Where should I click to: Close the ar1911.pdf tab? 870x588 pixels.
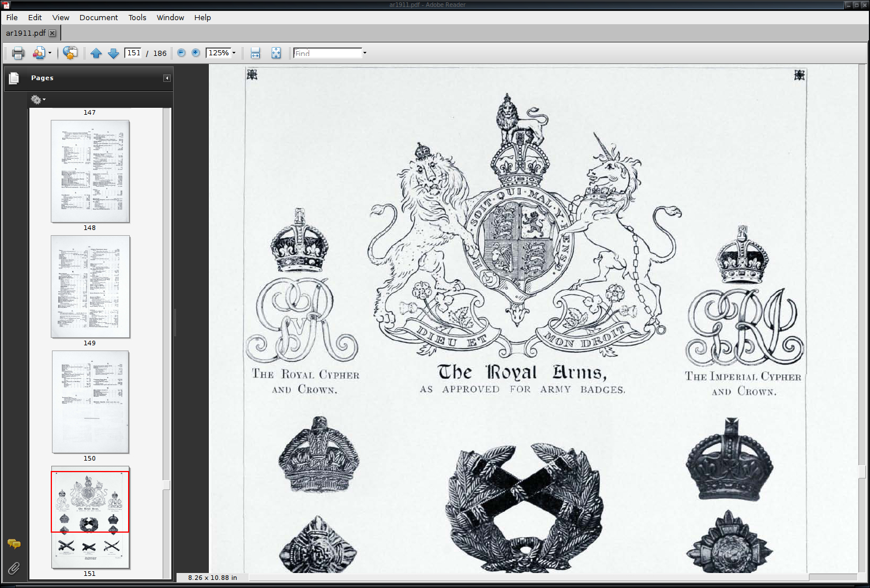pyautogui.click(x=52, y=33)
